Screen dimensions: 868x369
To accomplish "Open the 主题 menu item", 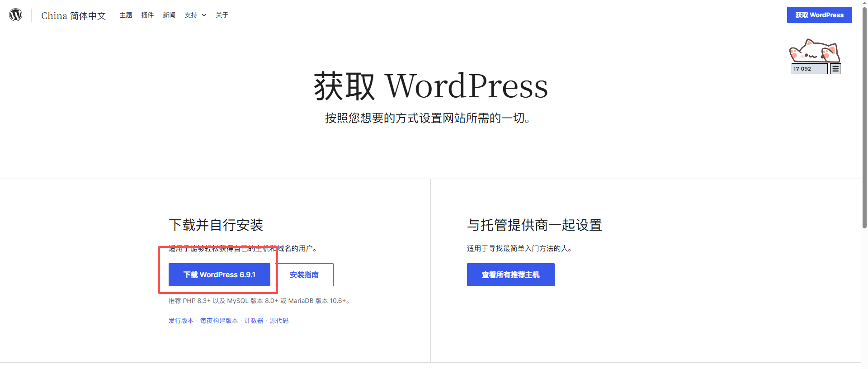I will coord(126,15).
